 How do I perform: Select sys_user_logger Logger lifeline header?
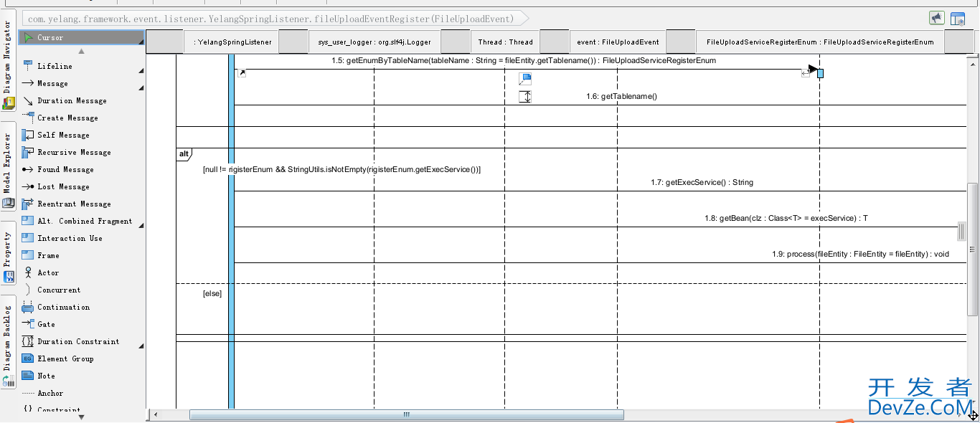coord(374,42)
